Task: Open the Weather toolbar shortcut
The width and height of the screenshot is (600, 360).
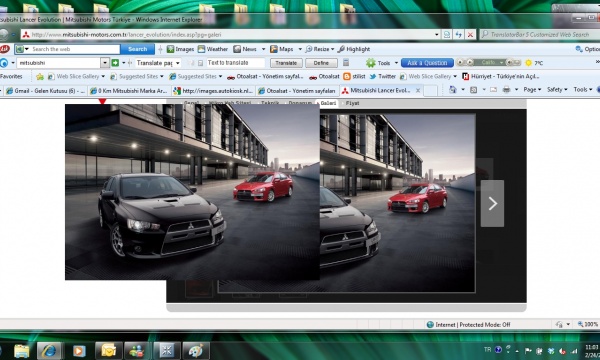Action: pyautogui.click(x=213, y=49)
